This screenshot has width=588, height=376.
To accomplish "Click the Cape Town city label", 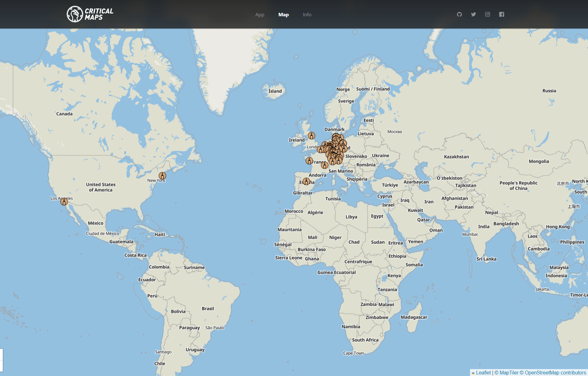I will click(354, 353).
